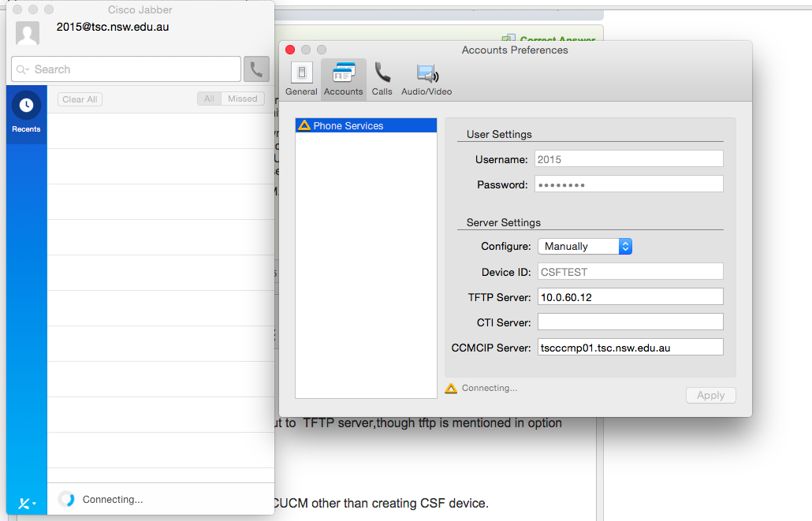The width and height of the screenshot is (812, 521).
Task: Click the User Settings heading
Action: [499, 134]
